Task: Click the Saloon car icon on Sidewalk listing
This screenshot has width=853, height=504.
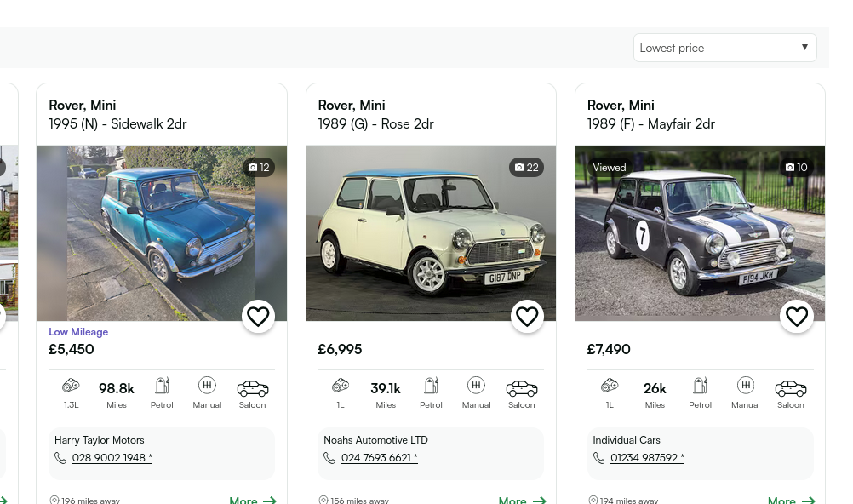Action: pyautogui.click(x=253, y=388)
